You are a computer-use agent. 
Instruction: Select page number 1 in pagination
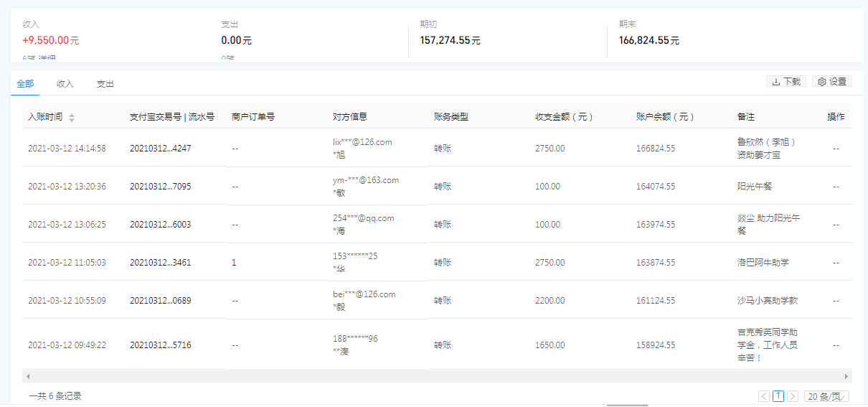[778, 396]
